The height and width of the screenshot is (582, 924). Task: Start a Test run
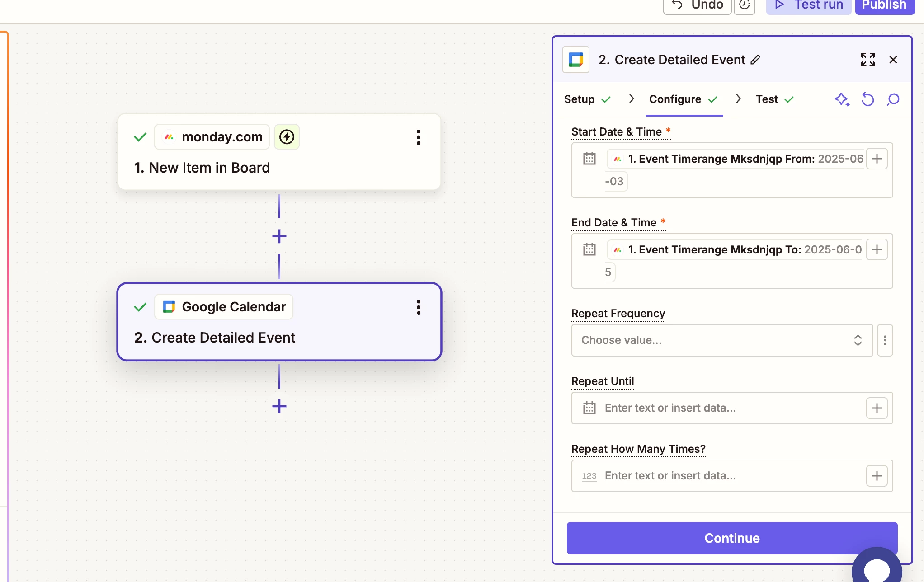pos(809,5)
